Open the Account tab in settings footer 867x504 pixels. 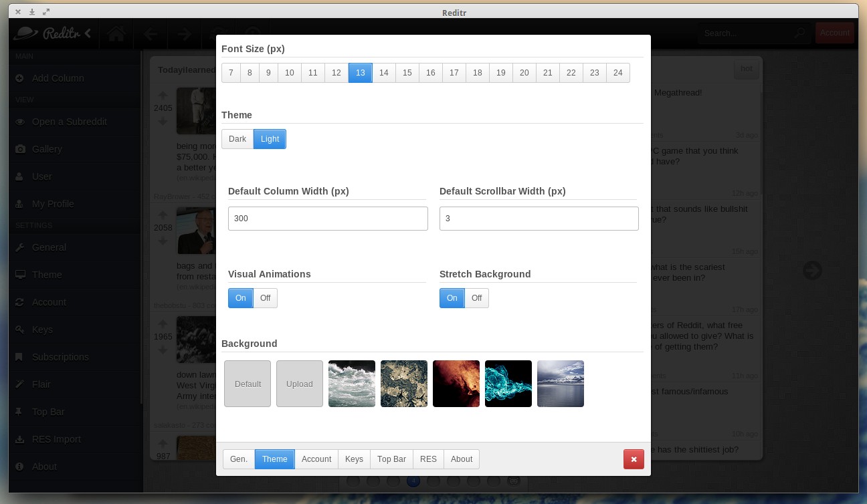click(x=316, y=459)
